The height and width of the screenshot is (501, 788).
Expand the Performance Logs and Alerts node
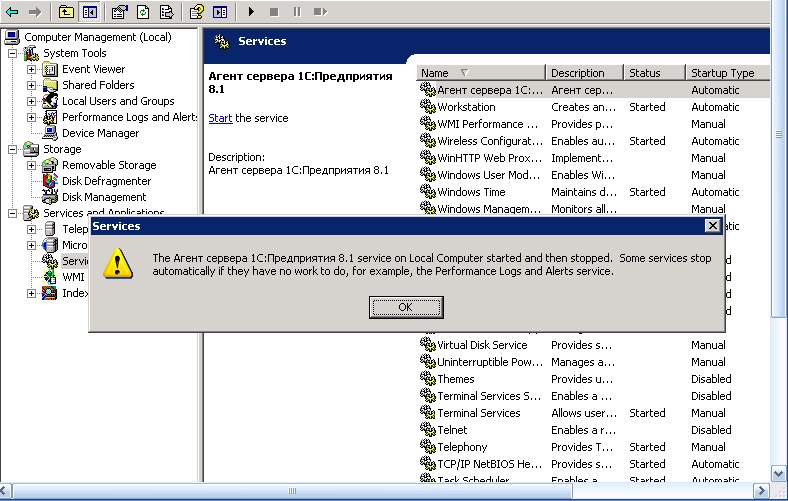click(x=31, y=117)
